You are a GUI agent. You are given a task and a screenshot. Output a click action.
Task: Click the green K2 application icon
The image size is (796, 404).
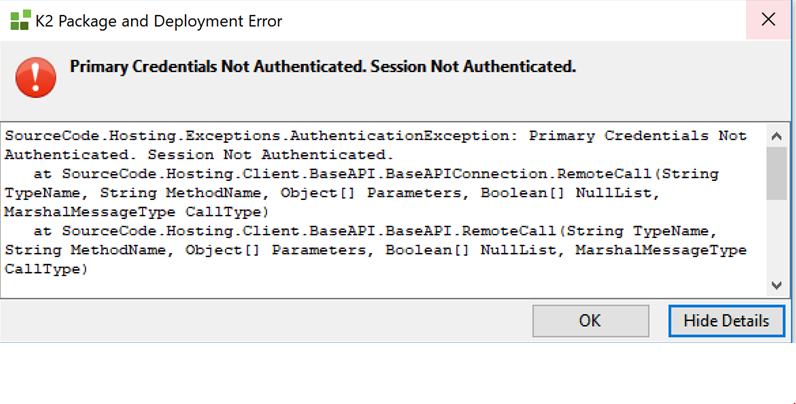20,20
